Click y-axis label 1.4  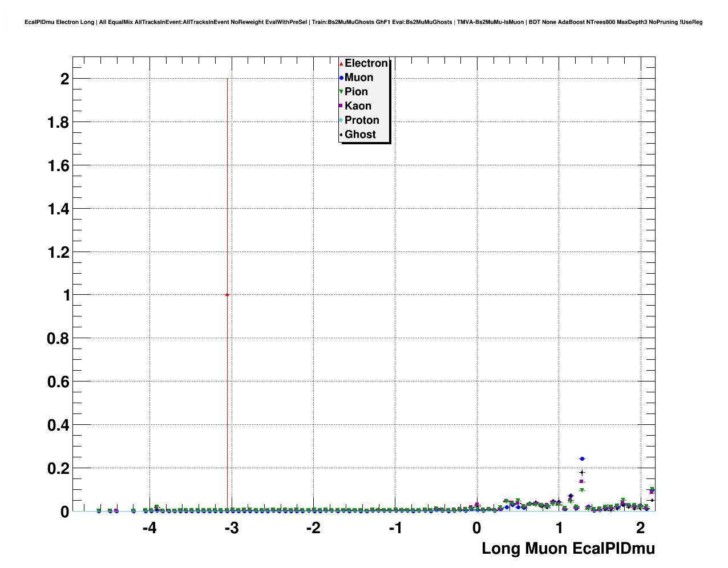pyautogui.click(x=58, y=209)
